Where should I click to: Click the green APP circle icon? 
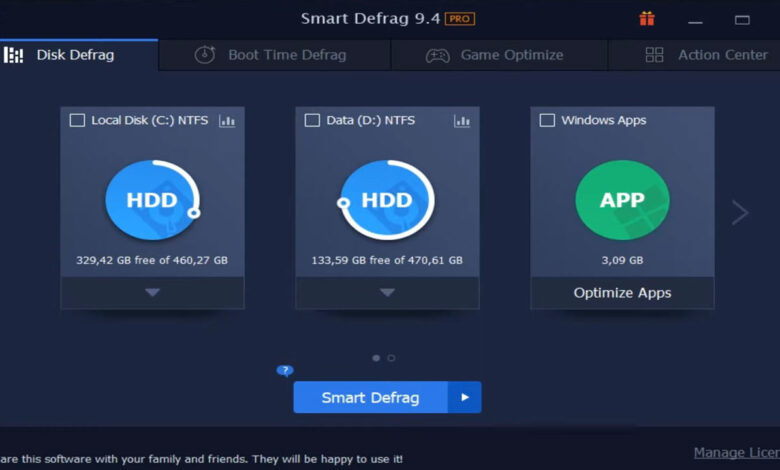[622, 200]
